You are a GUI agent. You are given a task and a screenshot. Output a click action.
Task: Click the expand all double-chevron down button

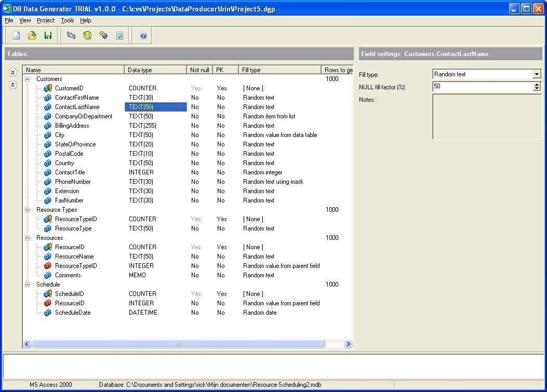pyautogui.click(x=13, y=73)
